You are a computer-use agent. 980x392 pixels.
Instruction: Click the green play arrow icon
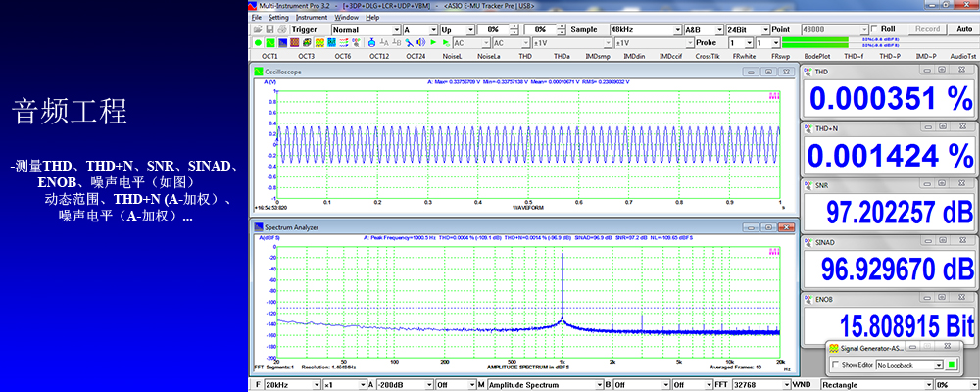tap(433, 42)
